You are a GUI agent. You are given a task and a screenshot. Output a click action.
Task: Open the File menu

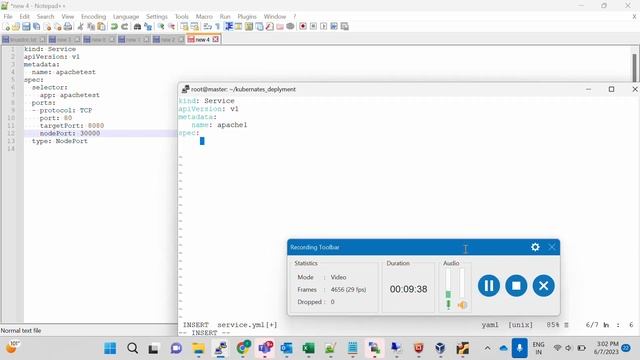[8, 16]
